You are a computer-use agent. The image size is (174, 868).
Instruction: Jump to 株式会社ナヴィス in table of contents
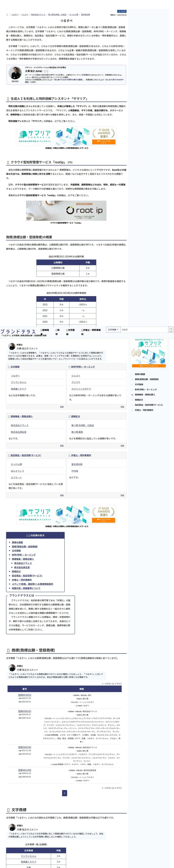tap(23, 563)
